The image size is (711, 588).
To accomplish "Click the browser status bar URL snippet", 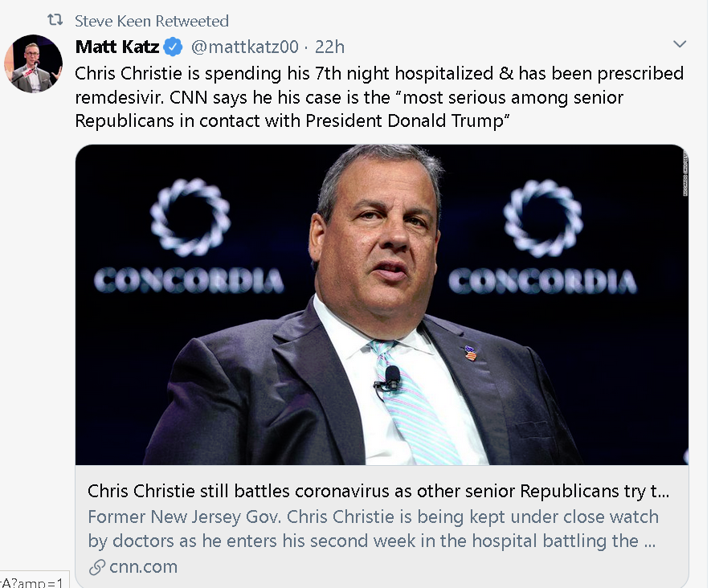I will pyautogui.click(x=33, y=581).
